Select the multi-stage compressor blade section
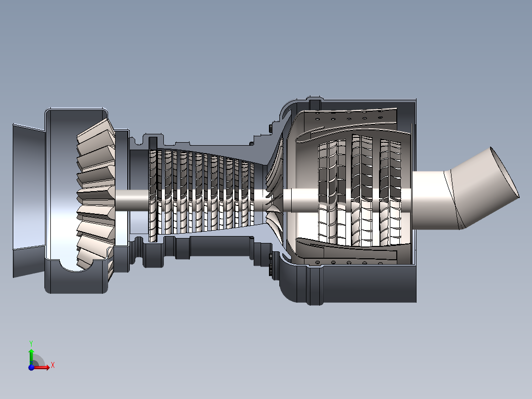 (x=202, y=196)
